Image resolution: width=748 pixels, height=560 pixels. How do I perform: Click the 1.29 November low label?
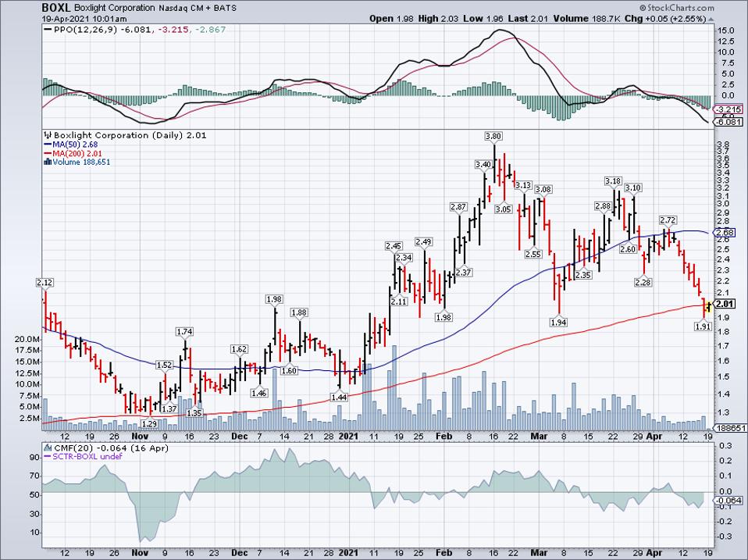click(x=150, y=423)
